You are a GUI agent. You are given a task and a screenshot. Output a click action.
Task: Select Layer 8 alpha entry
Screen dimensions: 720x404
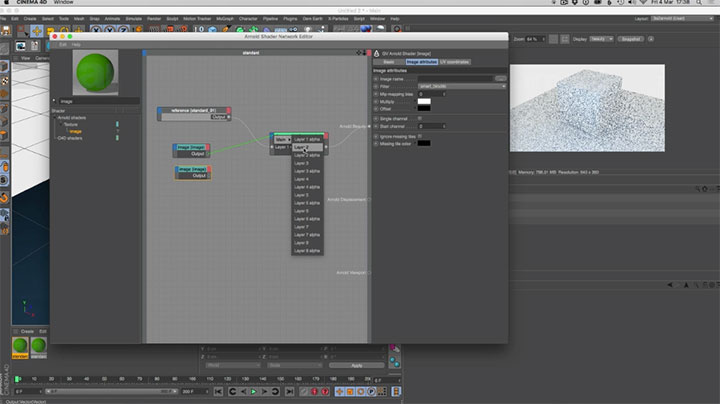307,251
